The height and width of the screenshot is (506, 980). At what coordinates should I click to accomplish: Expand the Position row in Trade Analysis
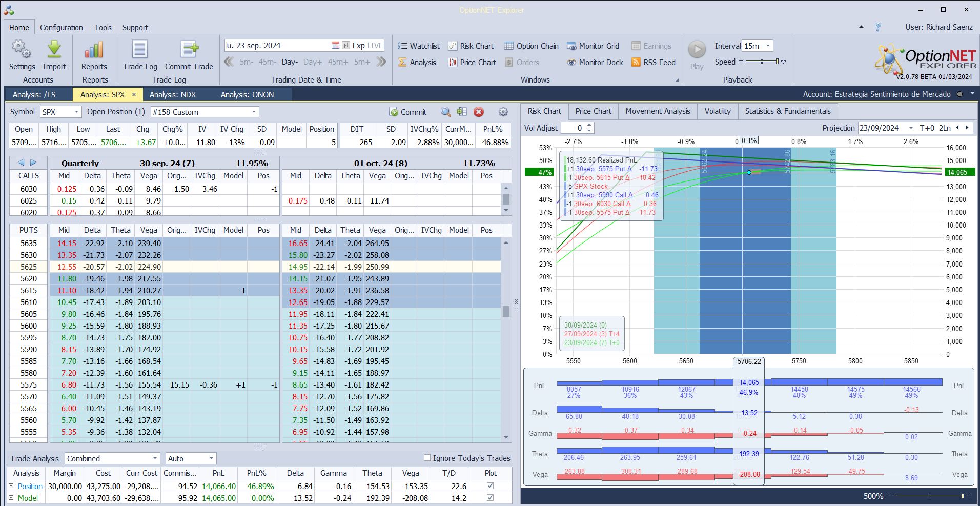point(11,486)
